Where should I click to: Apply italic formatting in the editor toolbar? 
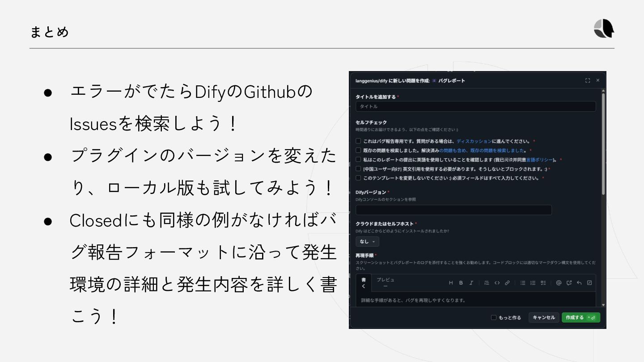tap(471, 283)
